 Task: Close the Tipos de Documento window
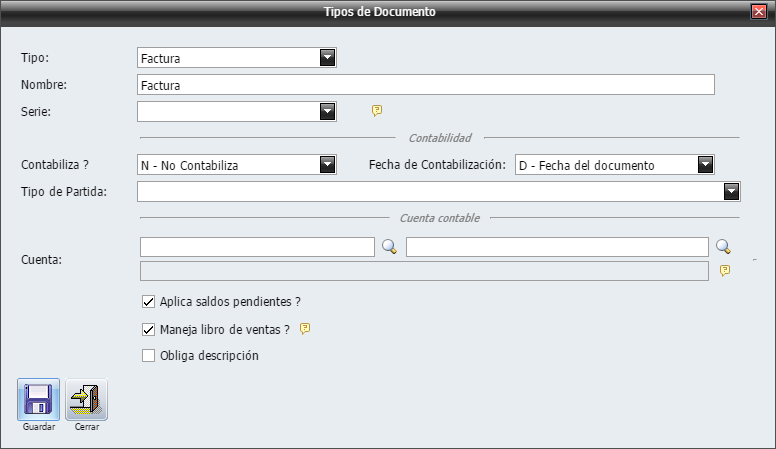tap(758, 11)
